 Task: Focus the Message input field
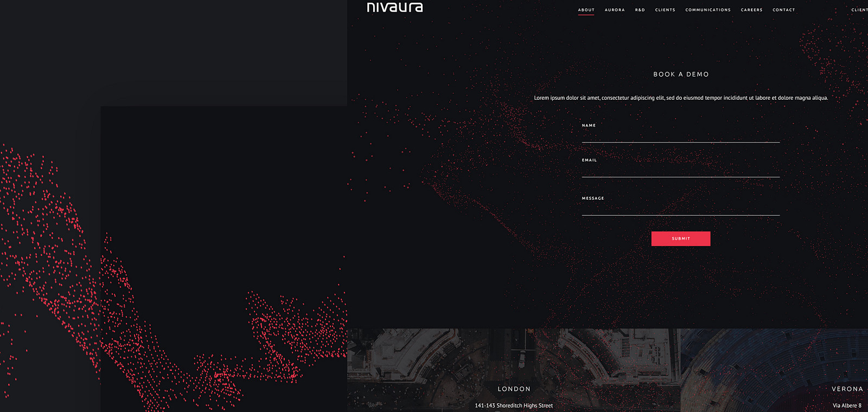coord(680,209)
